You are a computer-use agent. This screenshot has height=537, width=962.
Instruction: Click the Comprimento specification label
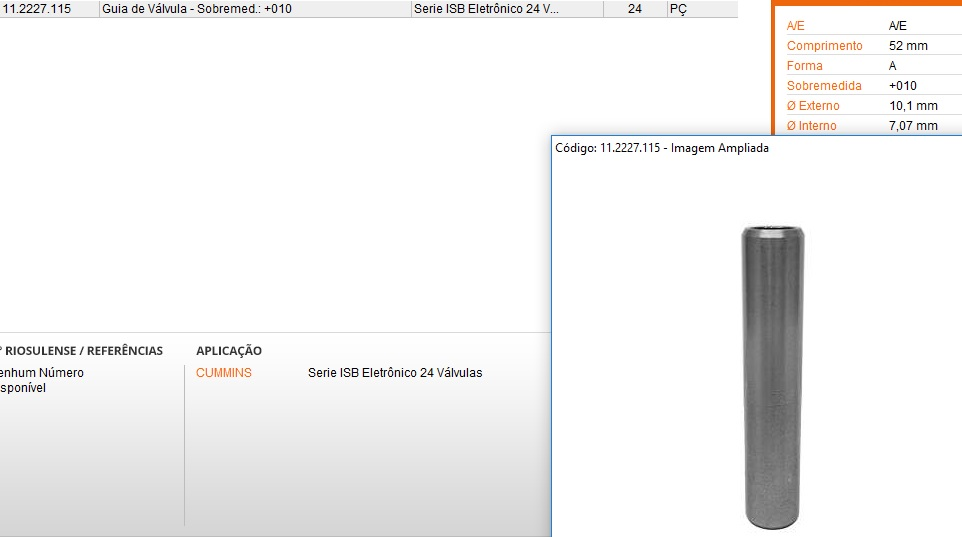click(x=824, y=46)
